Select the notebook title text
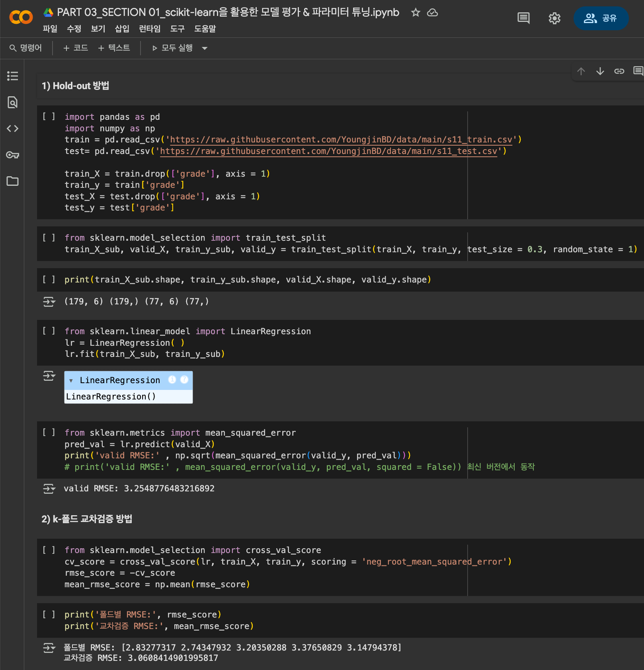Screen dimensions: 644x670 (228, 12)
